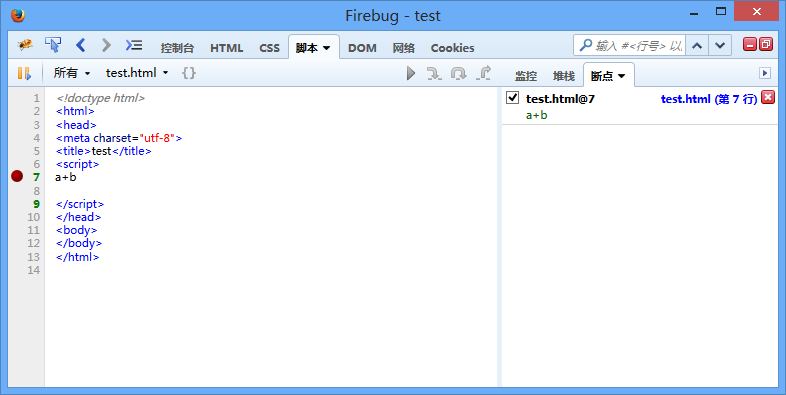This screenshot has height=395, width=786.
Task: Open the 脚本 tab dropdown arrow
Action: point(326,48)
